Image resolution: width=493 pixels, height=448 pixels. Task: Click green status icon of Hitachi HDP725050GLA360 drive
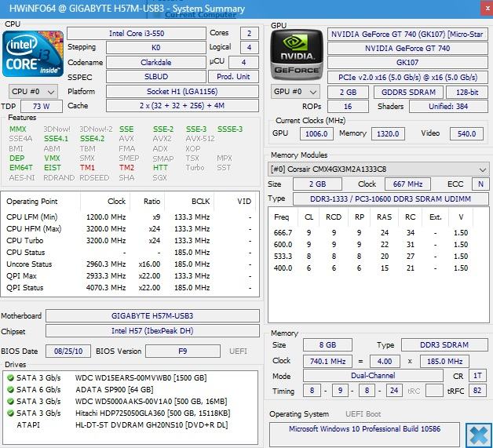pyautogui.click(x=10, y=413)
